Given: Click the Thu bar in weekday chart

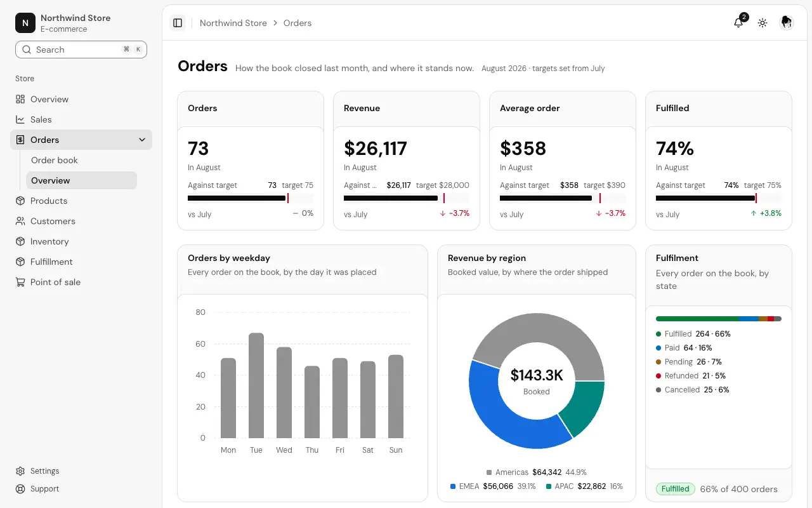Looking at the screenshot, I should 312,402.
